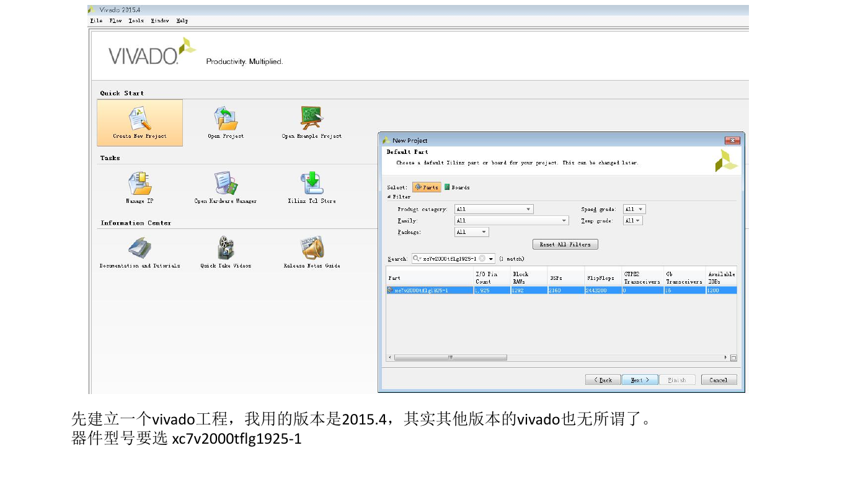Sort by Gb Transceivers column header

pos(684,277)
